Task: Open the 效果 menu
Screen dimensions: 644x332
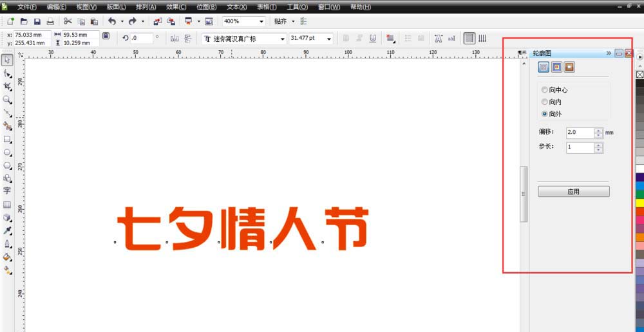Action: coord(176,7)
